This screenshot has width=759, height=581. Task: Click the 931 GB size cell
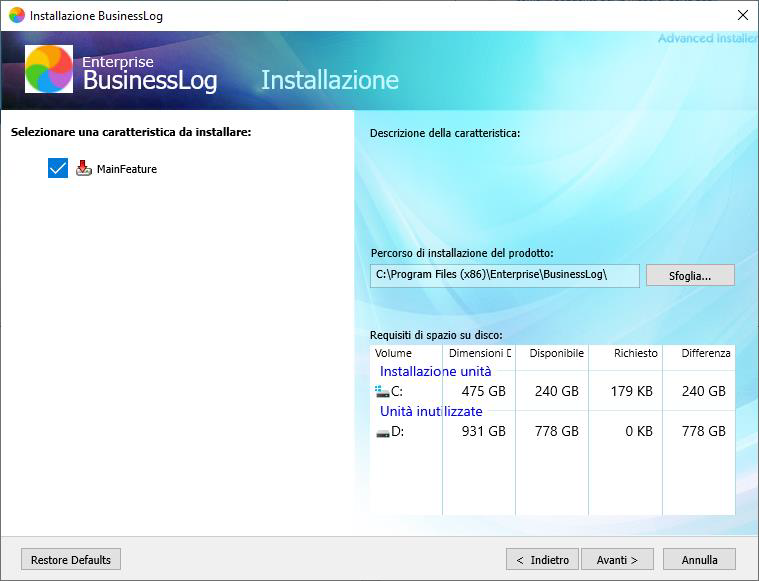click(x=483, y=431)
